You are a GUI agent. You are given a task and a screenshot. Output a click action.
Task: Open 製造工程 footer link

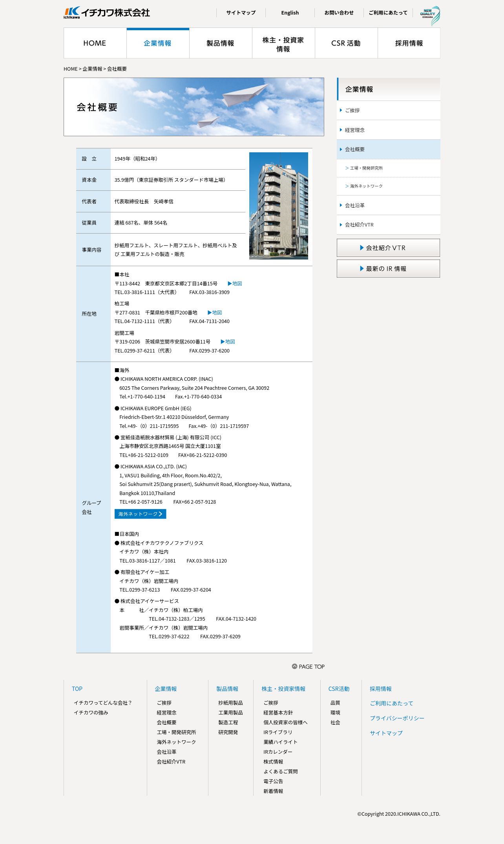(228, 722)
